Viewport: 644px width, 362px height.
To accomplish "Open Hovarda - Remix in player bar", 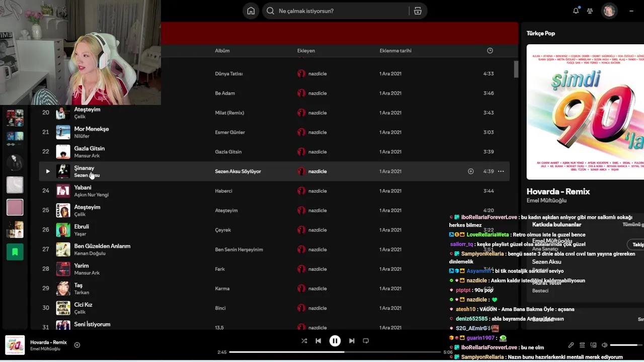I will (48, 342).
